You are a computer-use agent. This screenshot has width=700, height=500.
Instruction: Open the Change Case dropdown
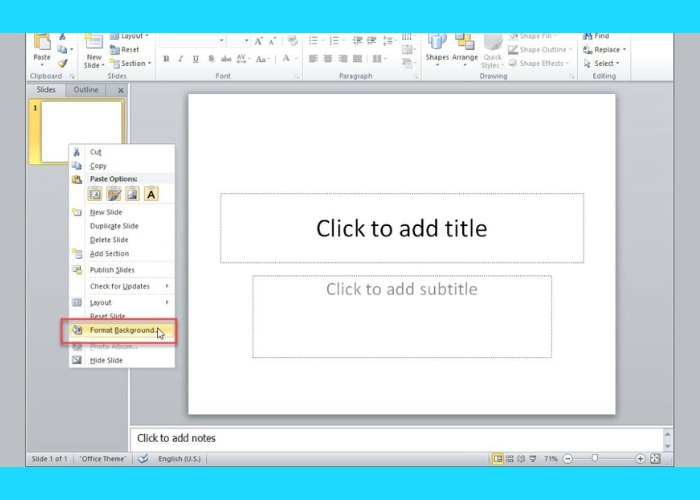[x=262, y=59]
